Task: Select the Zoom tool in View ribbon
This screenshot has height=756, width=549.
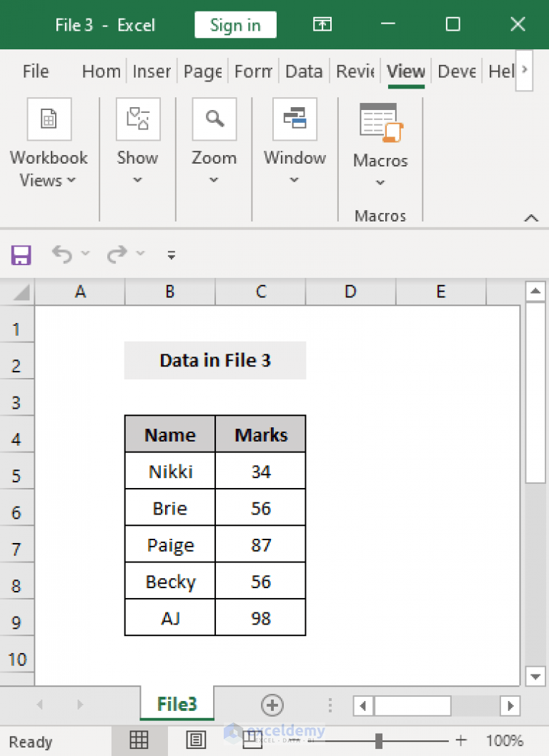Action: click(x=214, y=119)
